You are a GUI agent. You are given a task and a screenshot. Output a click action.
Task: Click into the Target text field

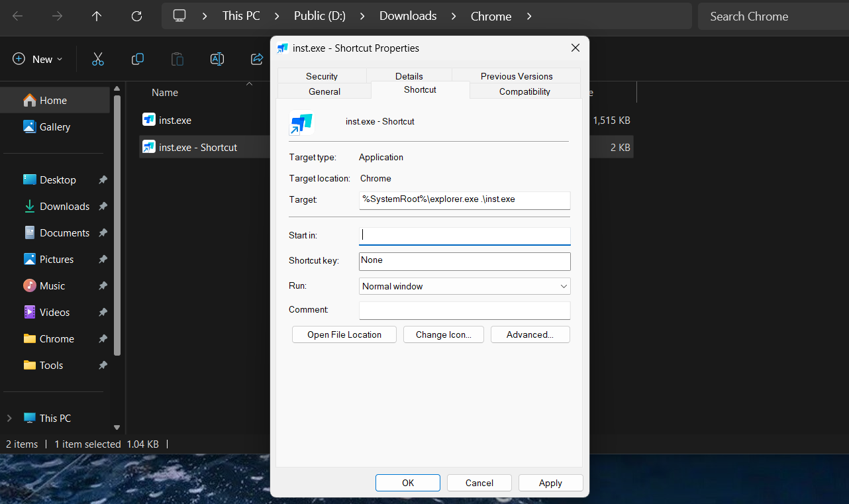point(464,199)
